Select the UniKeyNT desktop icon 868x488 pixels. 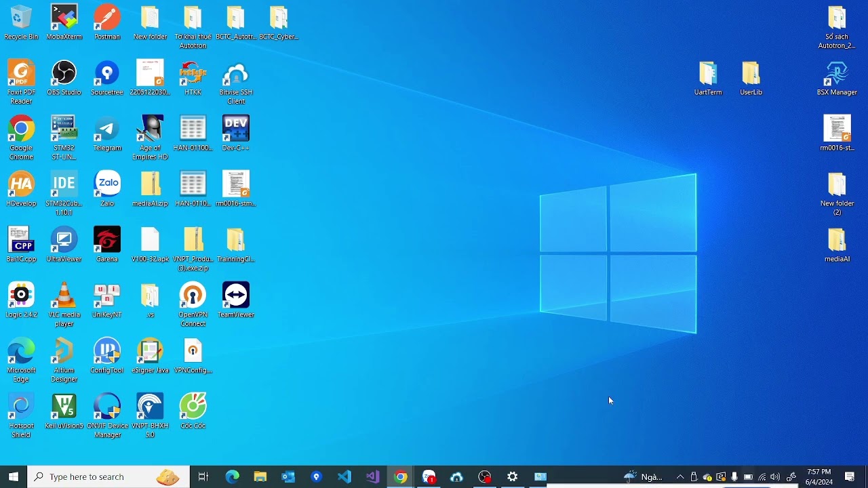107,300
